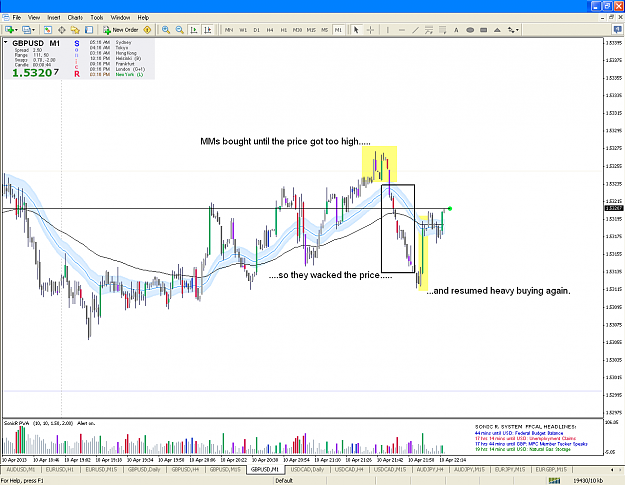
Task: Switch to the AUDUSD,M1 chart tab
Action: [21, 469]
